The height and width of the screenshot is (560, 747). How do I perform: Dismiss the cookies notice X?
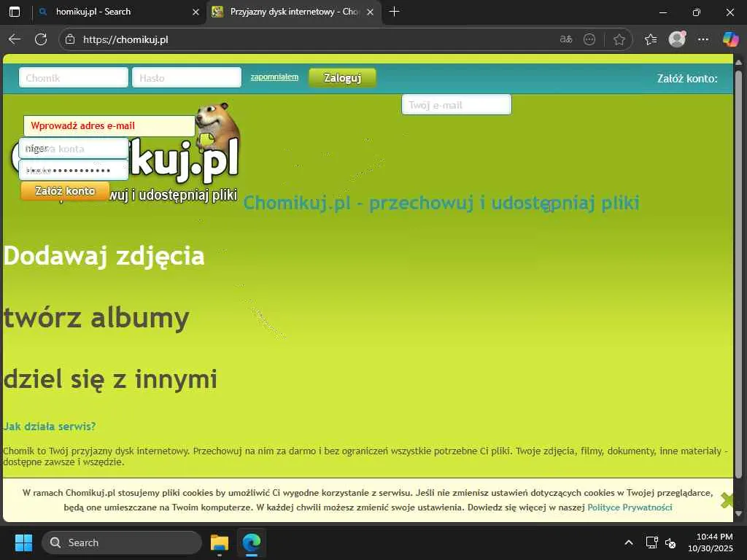[727, 500]
